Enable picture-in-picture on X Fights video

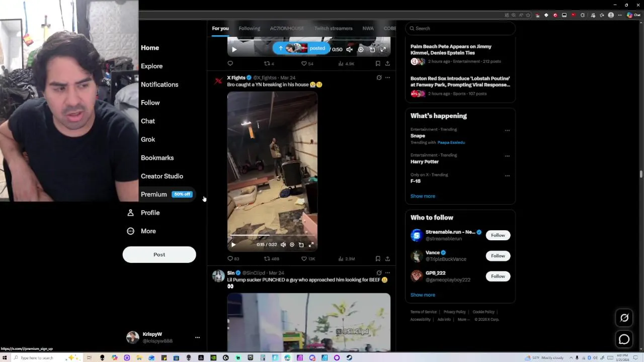(x=301, y=245)
